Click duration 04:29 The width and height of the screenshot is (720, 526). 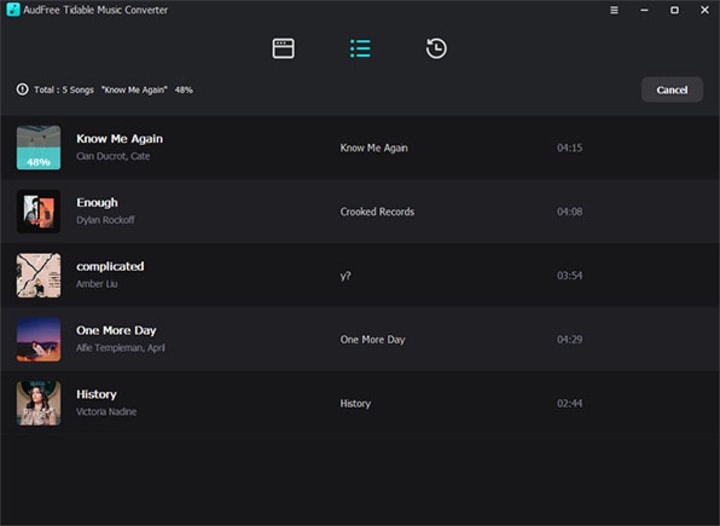[x=569, y=340]
